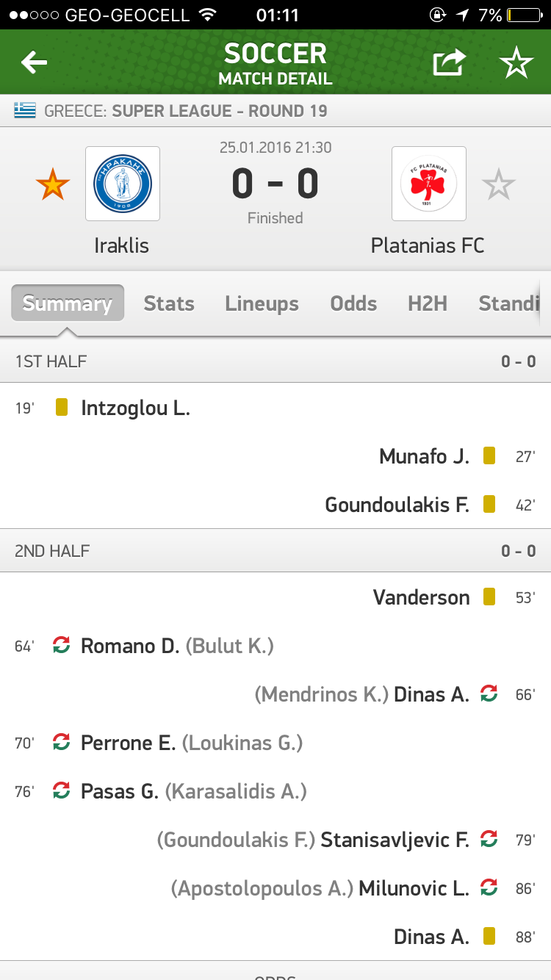Open the Lineups tab
This screenshot has height=980, width=551.
coord(262,303)
